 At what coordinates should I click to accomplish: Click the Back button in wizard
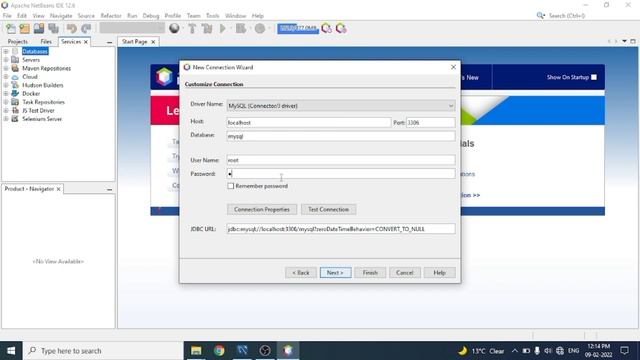[301, 273]
